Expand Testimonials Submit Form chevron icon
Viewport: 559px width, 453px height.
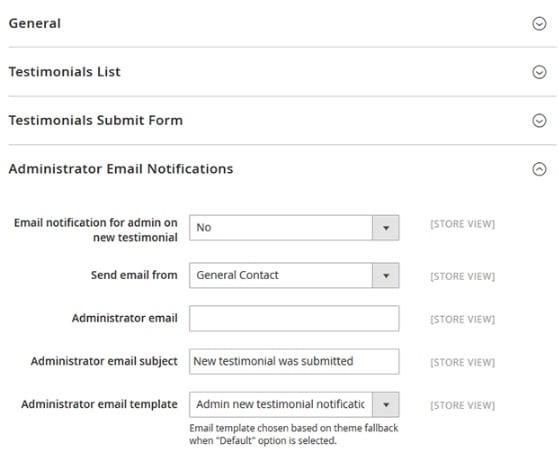click(539, 120)
